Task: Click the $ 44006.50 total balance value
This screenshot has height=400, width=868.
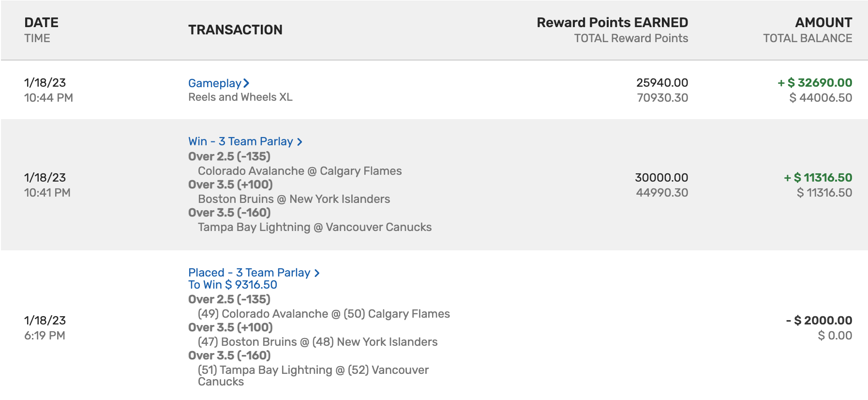Action: tap(821, 98)
